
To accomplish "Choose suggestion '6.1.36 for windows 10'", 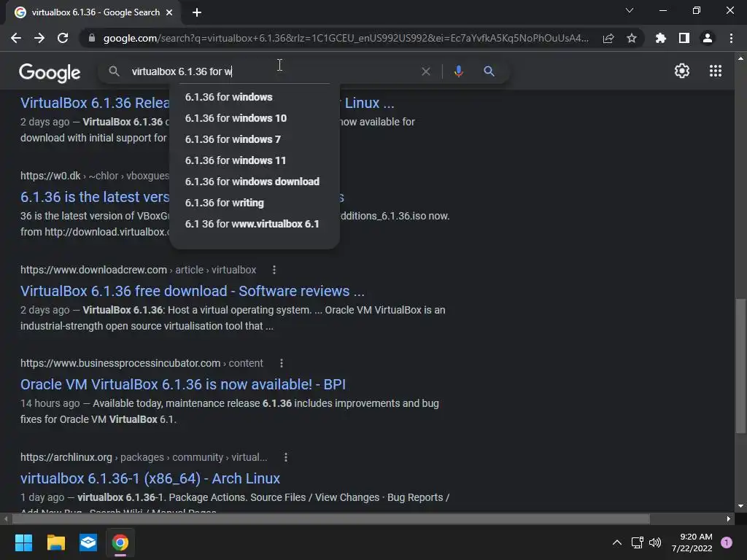I will tap(255, 118).
